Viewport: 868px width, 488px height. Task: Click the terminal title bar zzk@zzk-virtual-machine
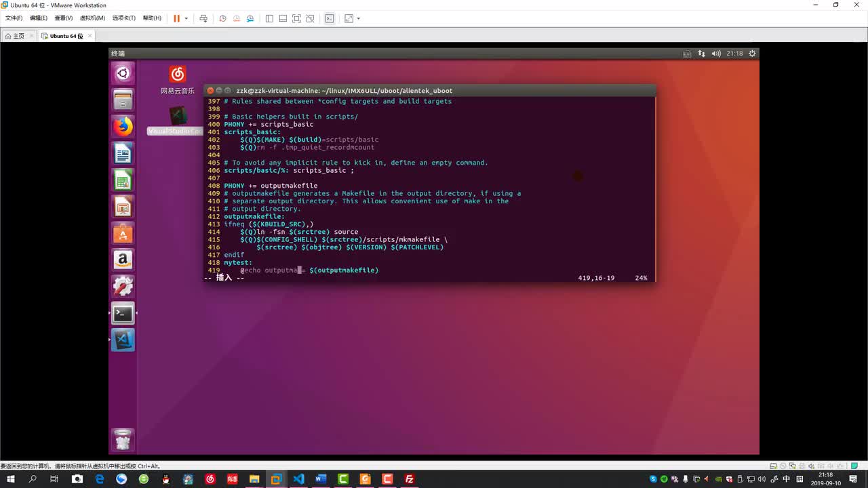point(344,90)
